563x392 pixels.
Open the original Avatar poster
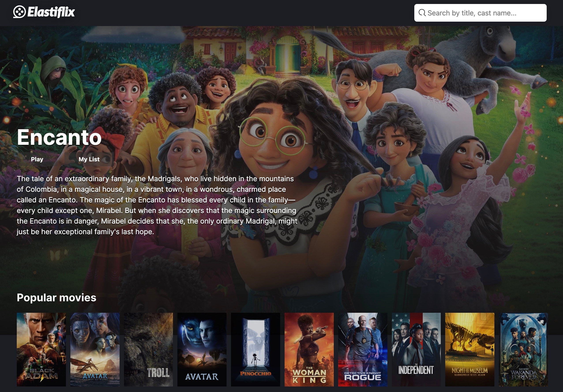pyautogui.click(x=202, y=350)
